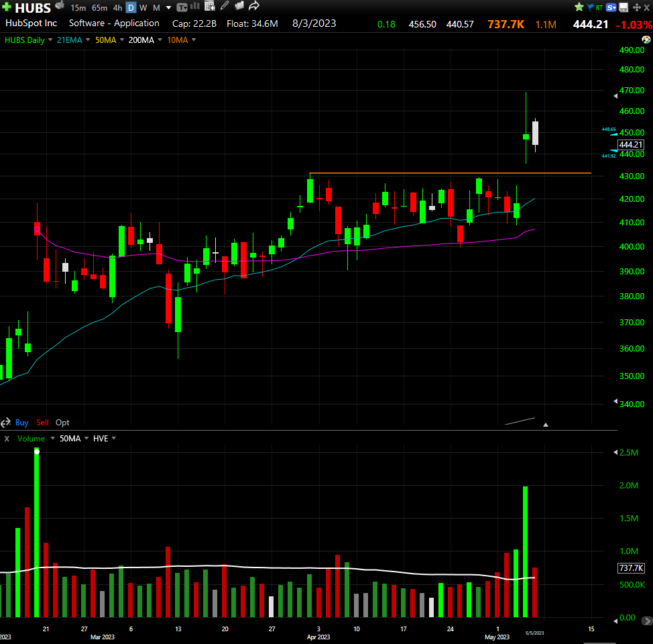Click the -1.03% change value

[x=634, y=25]
